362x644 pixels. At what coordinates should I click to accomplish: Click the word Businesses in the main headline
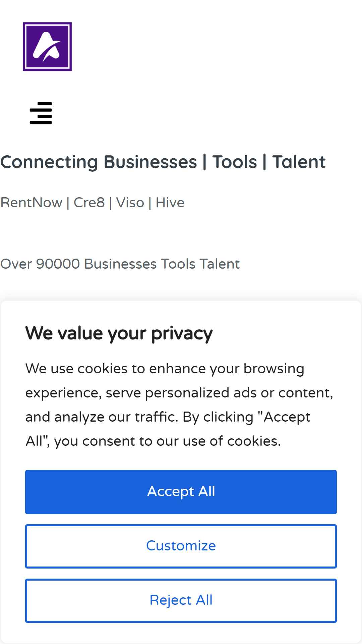(x=150, y=162)
